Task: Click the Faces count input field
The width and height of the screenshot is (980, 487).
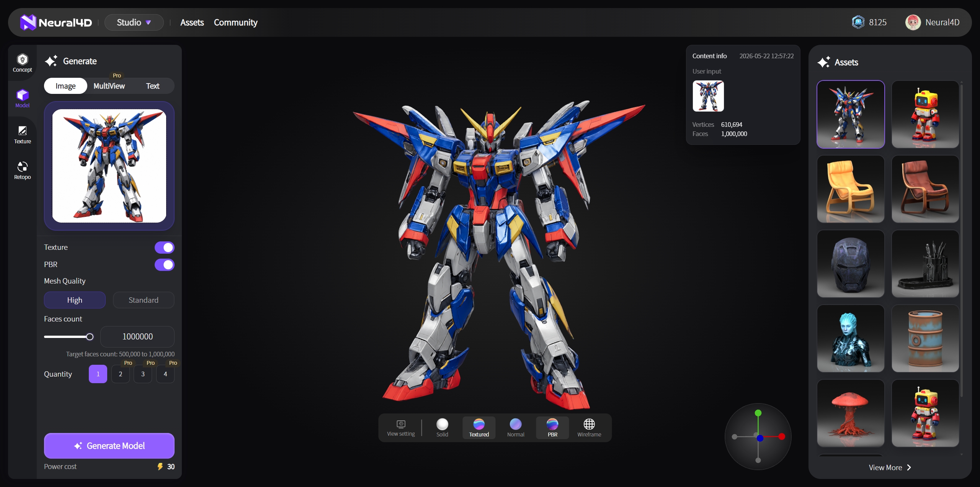Action: tap(137, 336)
